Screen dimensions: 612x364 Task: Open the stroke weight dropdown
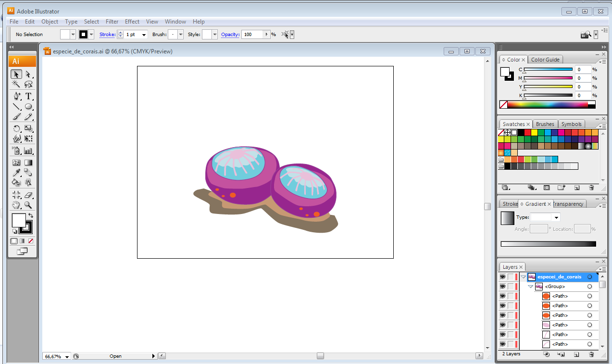(144, 35)
